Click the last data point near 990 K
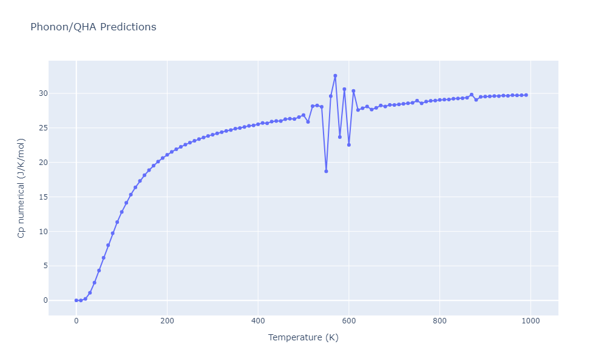 (526, 95)
